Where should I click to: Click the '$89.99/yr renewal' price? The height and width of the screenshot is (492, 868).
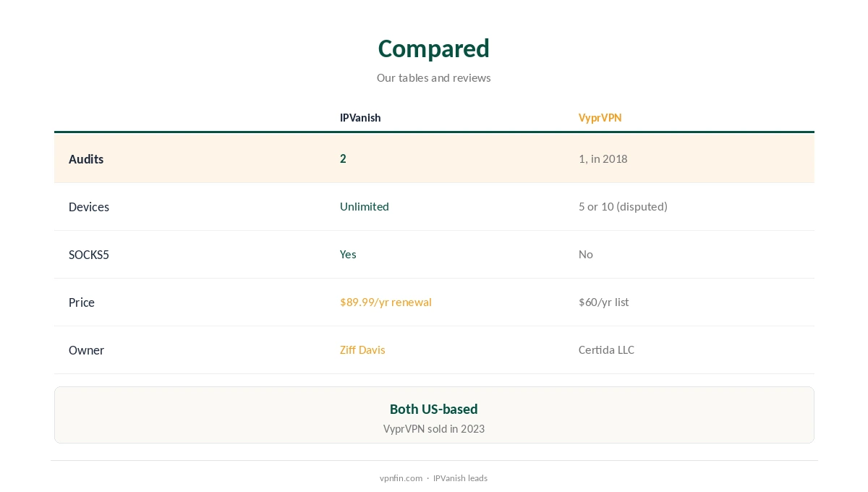386,302
